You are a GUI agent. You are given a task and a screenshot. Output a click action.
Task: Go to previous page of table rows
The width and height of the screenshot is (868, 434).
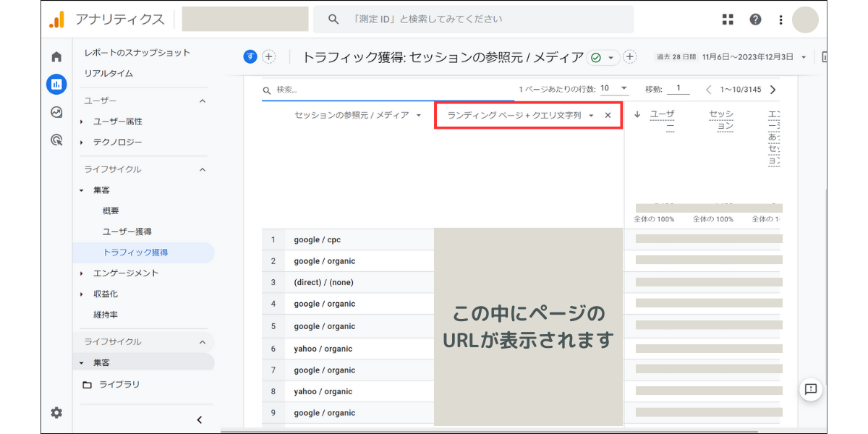tap(708, 90)
